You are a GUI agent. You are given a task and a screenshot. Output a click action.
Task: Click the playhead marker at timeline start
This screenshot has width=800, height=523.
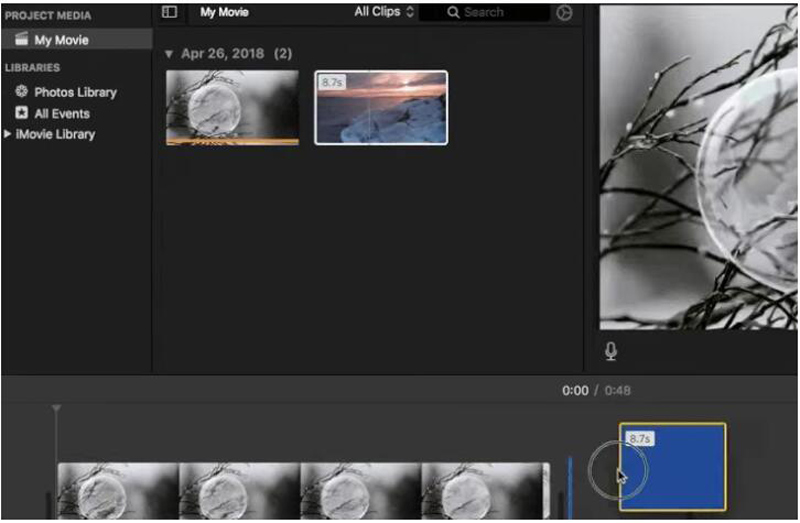tap(56, 409)
